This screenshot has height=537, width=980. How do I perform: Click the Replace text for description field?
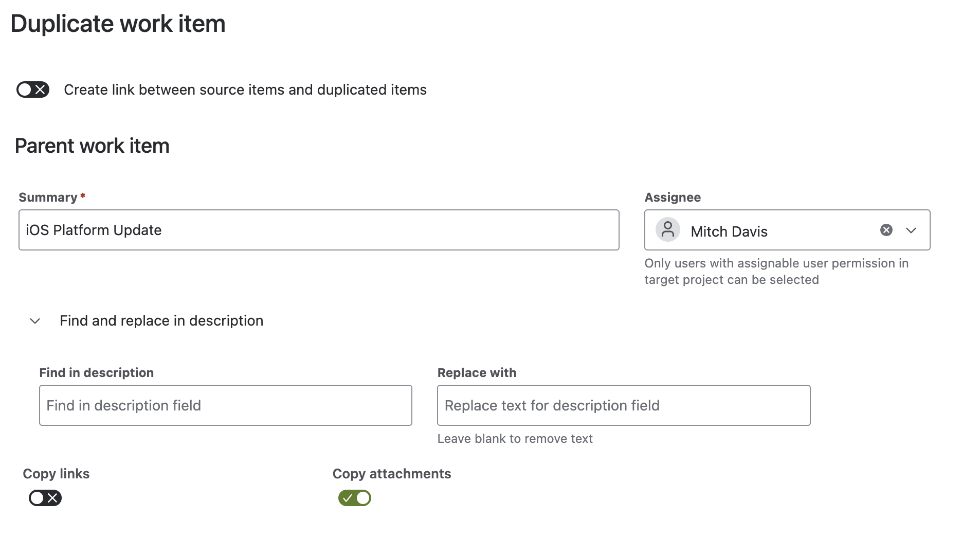pyautogui.click(x=624, y=405)
